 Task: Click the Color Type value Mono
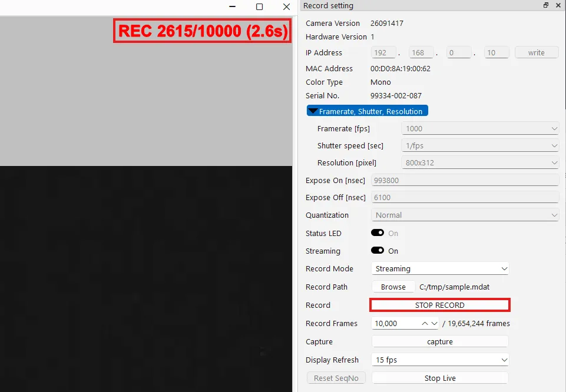tap(380, 82)
